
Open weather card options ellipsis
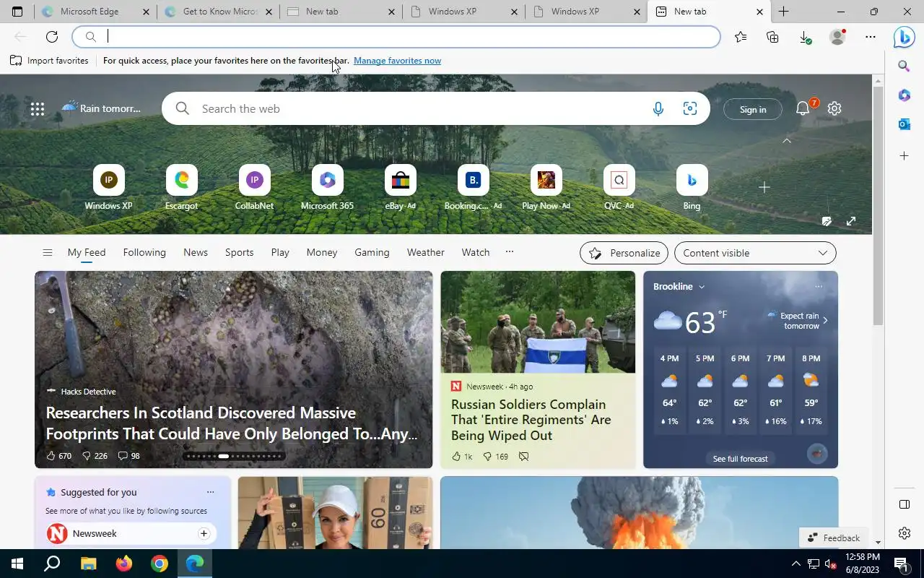(819, 287)
